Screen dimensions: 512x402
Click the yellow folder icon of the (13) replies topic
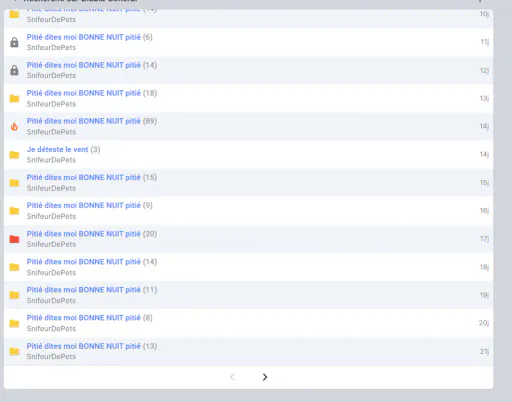click(x=14, y=351)
